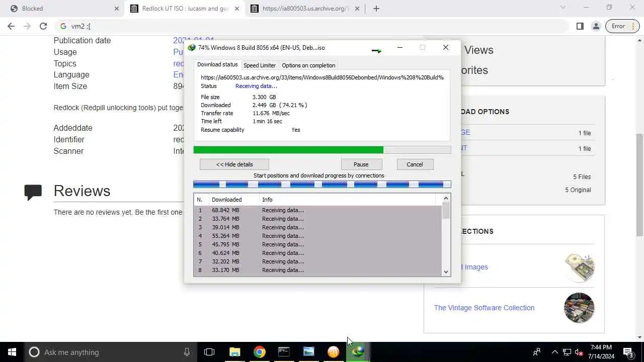Viewport: 644px width, 362px height.
Task: Open the orange round taskbar app icon
Action: tap(334, 352)
